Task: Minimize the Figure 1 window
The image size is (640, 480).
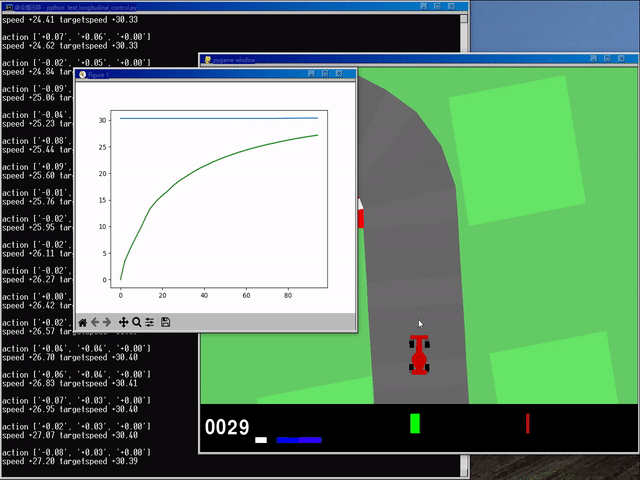Action: click(311, 74)
